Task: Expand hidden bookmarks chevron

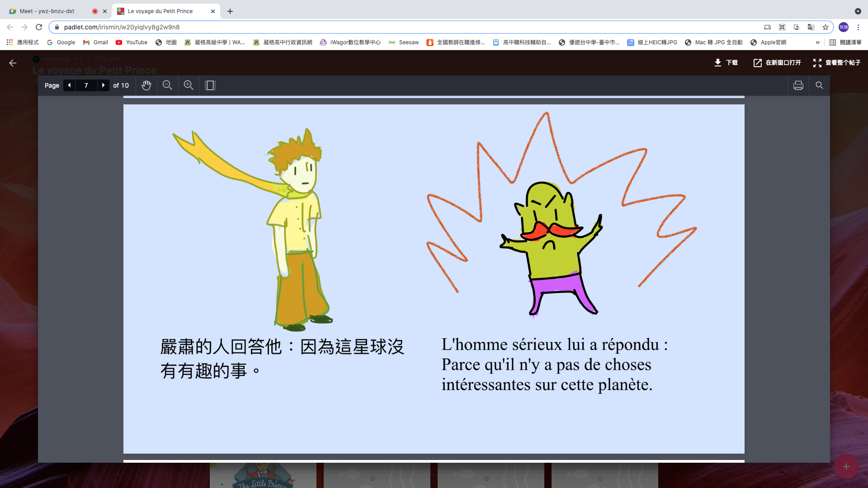Action: coord(817,42)
